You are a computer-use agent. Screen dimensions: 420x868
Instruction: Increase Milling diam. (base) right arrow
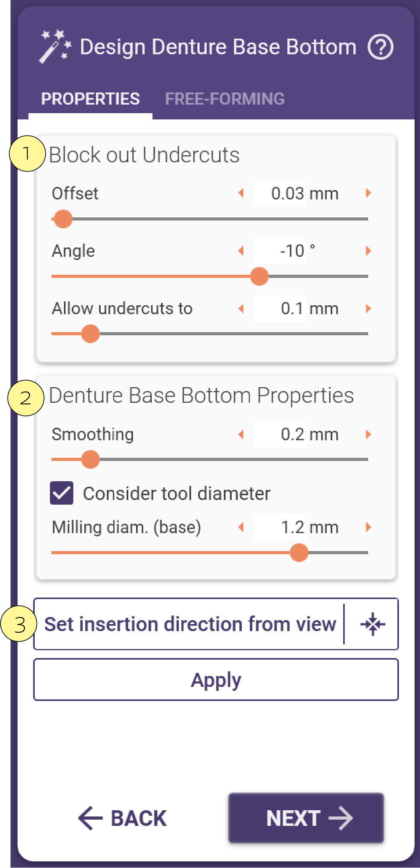368,527
